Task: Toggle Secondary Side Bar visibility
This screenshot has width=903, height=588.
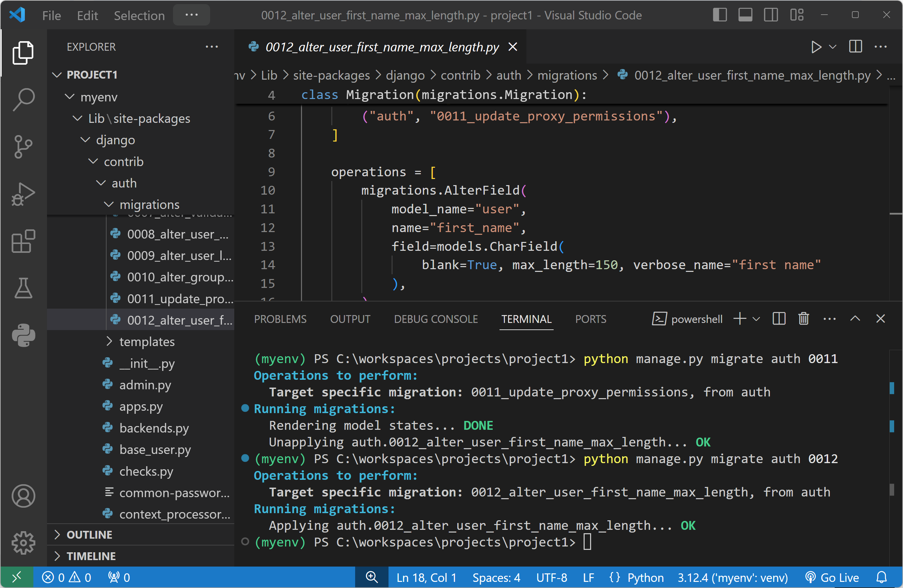Action: [x=771, y=15]
